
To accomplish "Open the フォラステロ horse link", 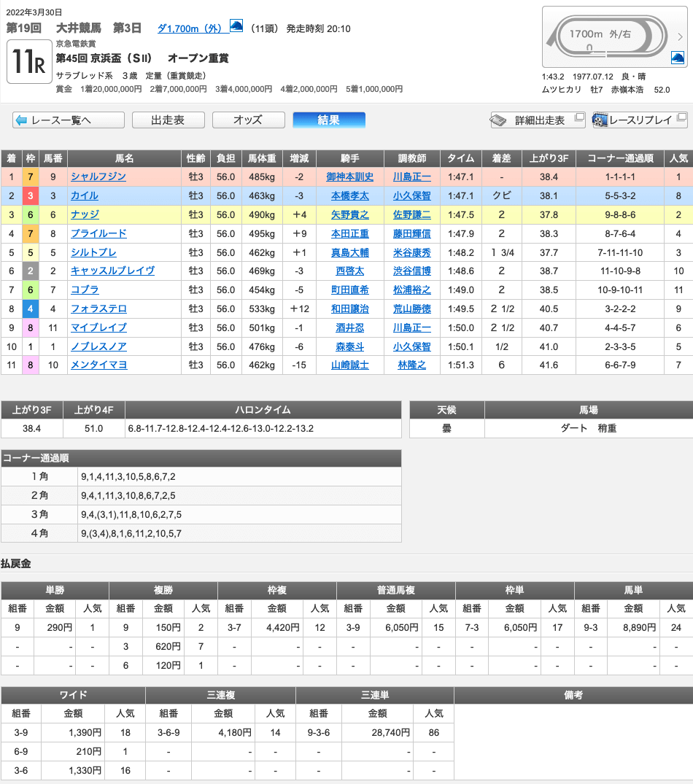I will pos(98,308).
